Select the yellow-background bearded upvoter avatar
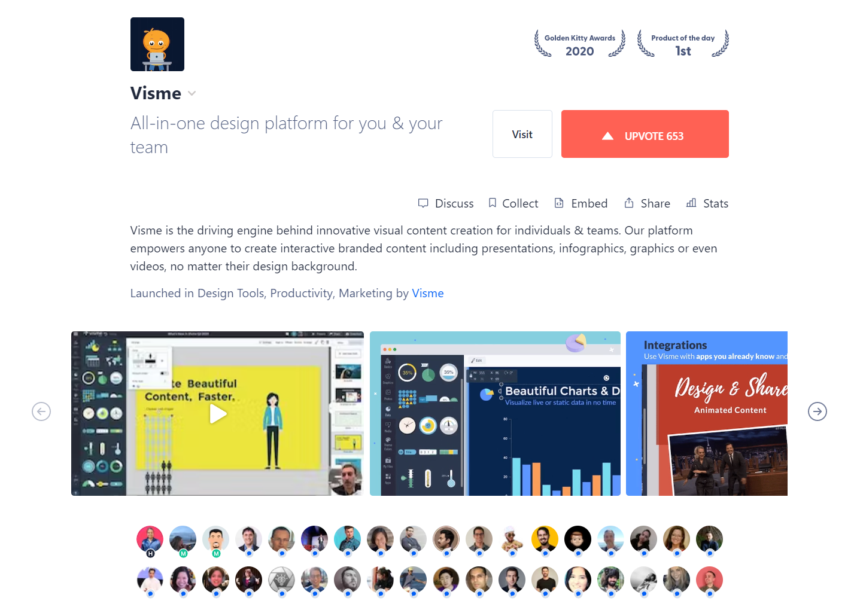Screen dimensions: 857x616 [545, 539]
